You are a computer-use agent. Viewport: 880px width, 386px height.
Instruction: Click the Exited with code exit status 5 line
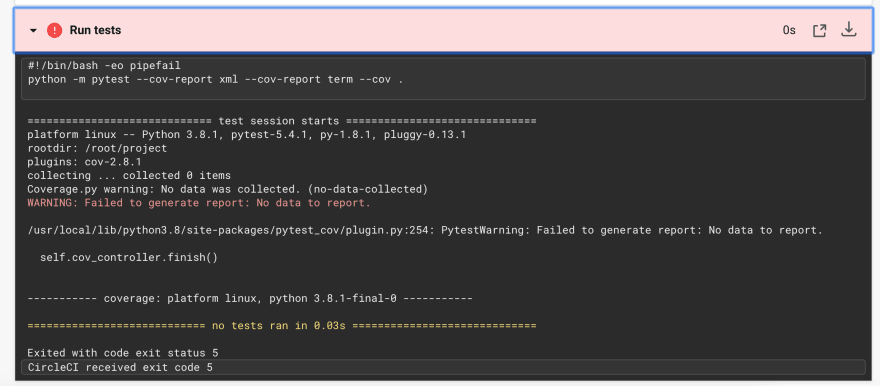click(123, 353)
